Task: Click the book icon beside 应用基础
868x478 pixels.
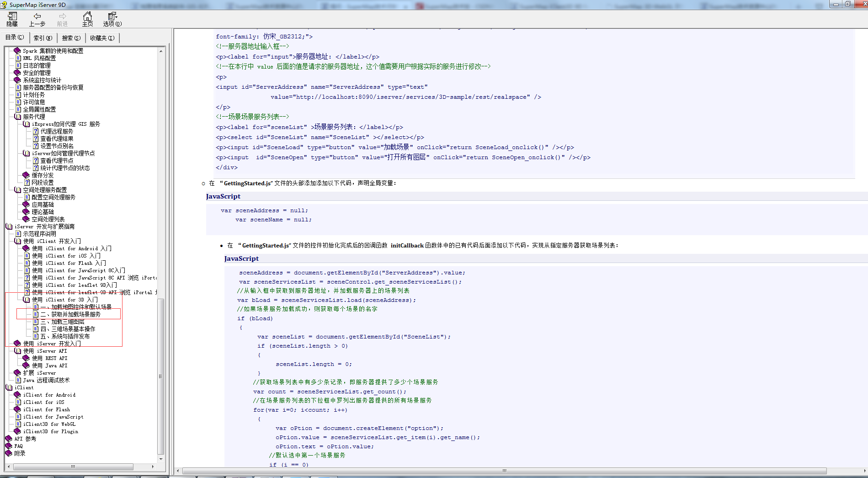Action: [x=26, y=204]
